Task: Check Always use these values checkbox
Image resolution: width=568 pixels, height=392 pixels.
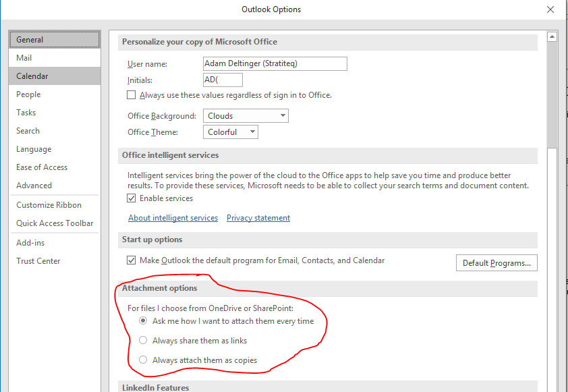Action: tap(131, 95)
